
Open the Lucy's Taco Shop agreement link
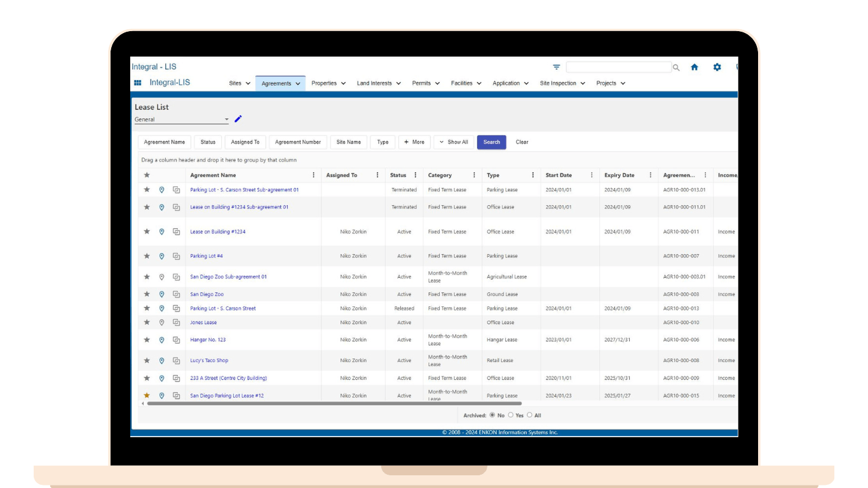pos(209,360)
